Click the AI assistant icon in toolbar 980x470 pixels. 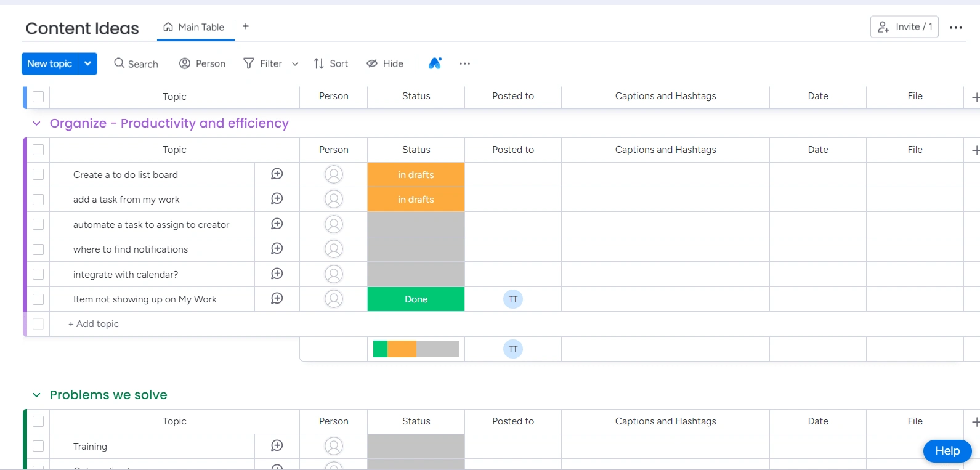pyautogui.click(x=435, y=63)
